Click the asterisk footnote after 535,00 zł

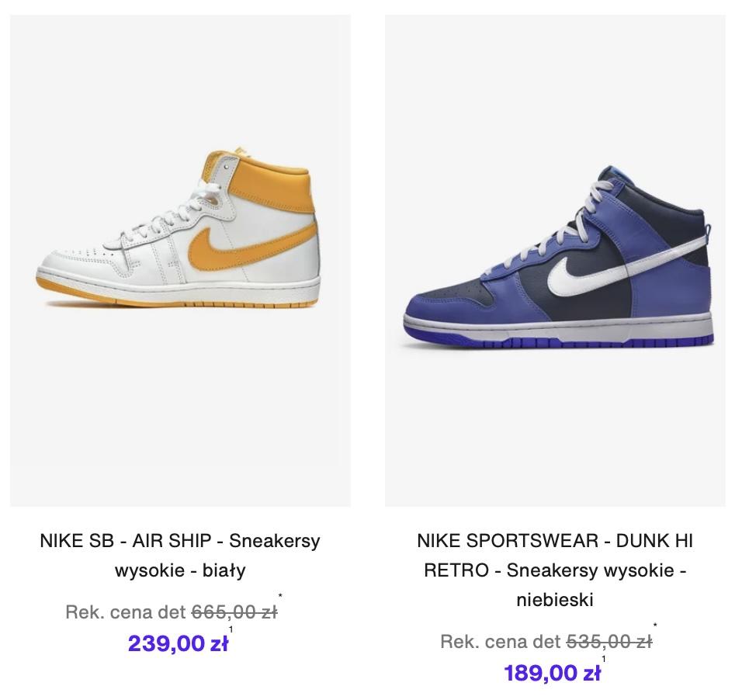pyautogui.click(x=655, y=626)
